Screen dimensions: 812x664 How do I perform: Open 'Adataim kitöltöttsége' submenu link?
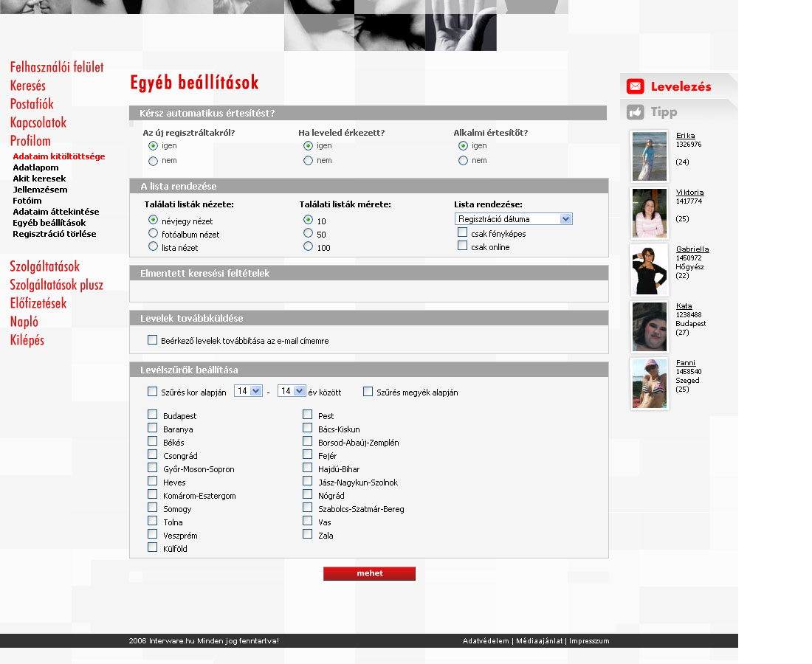tap(59, 156)
